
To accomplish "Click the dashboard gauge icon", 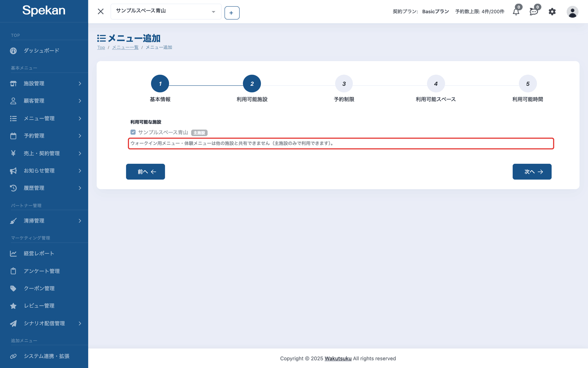I will [x=13, y=51].
